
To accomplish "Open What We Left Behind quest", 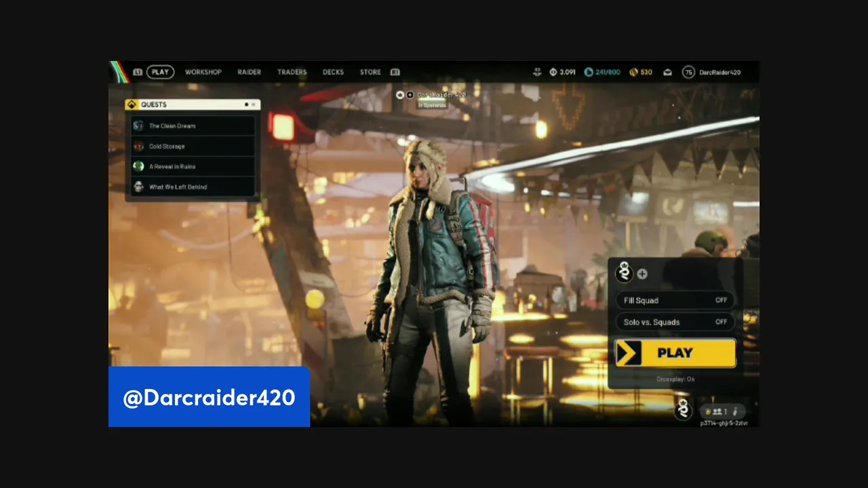I will click(x=193, y=187).
